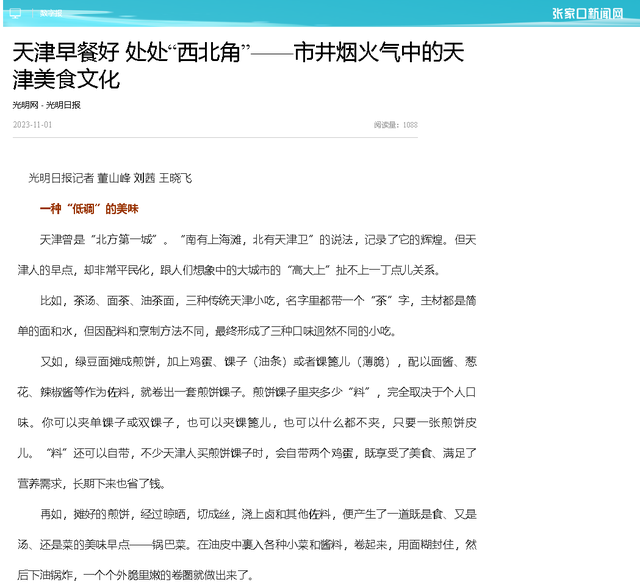The image size is (640, 585).
Task: Click the line 后下油锅炸，一个个外脆里嫩
Action: tap(136, 575)
